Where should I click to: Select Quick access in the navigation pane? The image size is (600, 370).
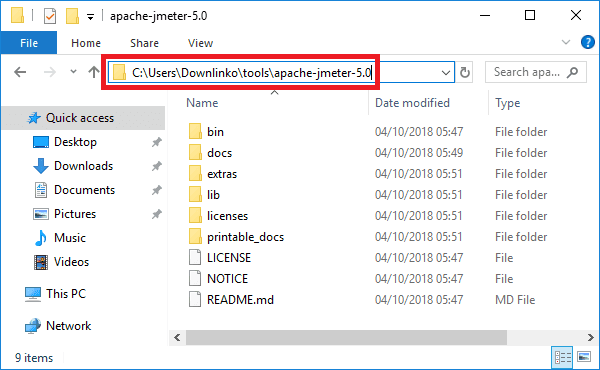(x=83, y=118)
